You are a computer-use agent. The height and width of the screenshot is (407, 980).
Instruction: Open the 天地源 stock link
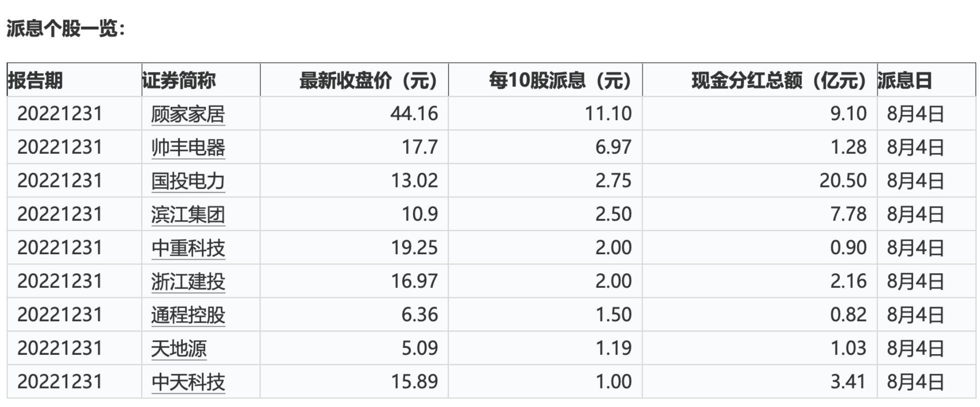coord(179,349)
